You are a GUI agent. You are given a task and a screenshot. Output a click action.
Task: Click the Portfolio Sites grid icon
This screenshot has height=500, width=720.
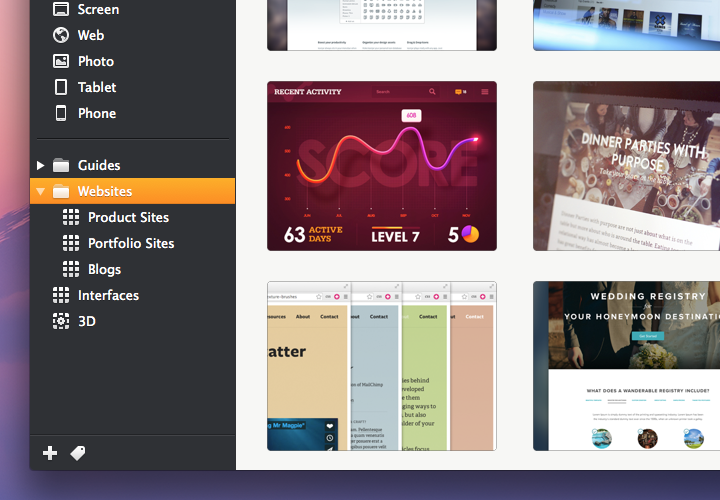click(71, 243)
